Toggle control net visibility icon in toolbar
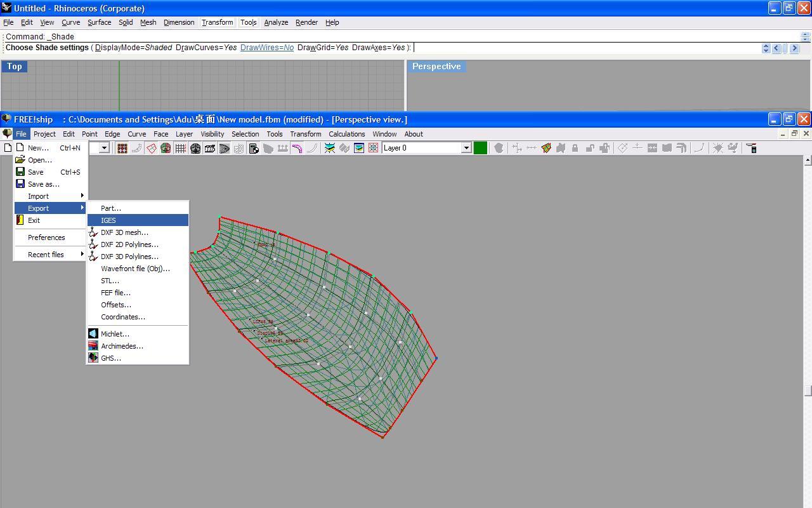 [122, 148]
